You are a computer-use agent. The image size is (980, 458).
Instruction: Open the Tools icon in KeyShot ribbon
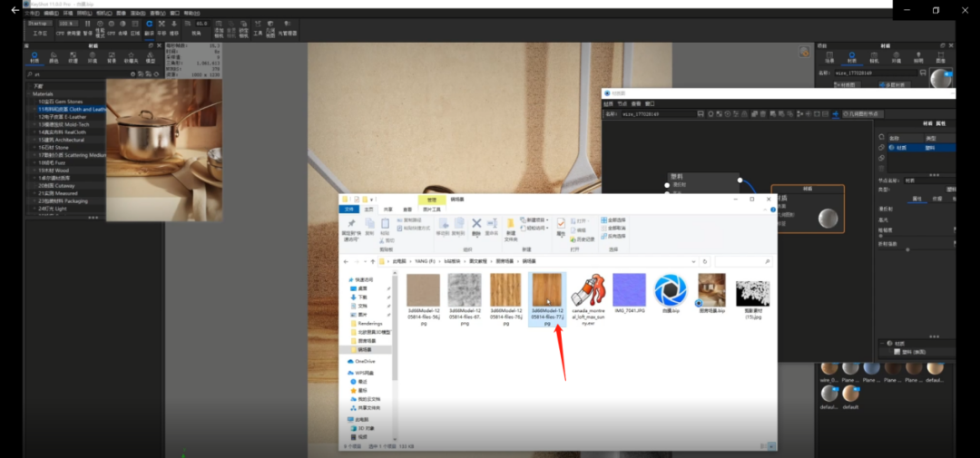(x=258, y=27)
